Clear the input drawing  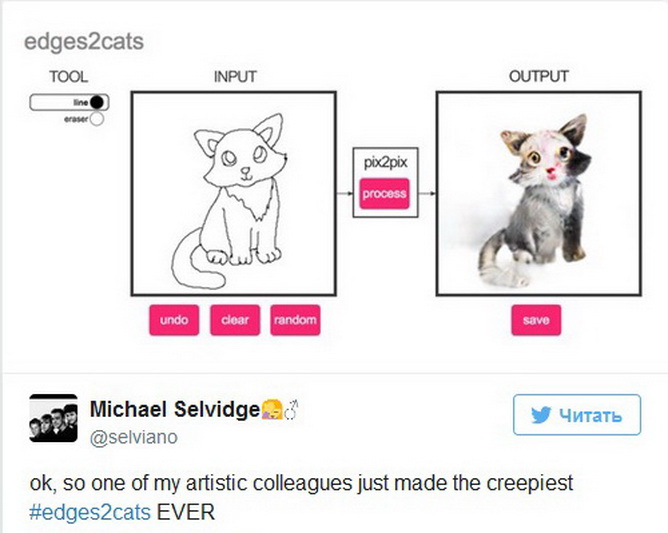point(235,320)
